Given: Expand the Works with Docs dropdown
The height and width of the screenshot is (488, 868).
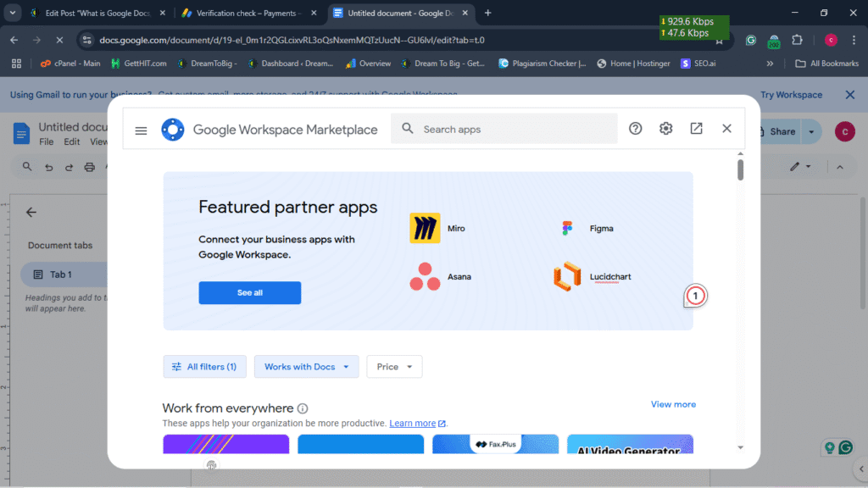Looking at the screenshot, I should click(306, 367).
